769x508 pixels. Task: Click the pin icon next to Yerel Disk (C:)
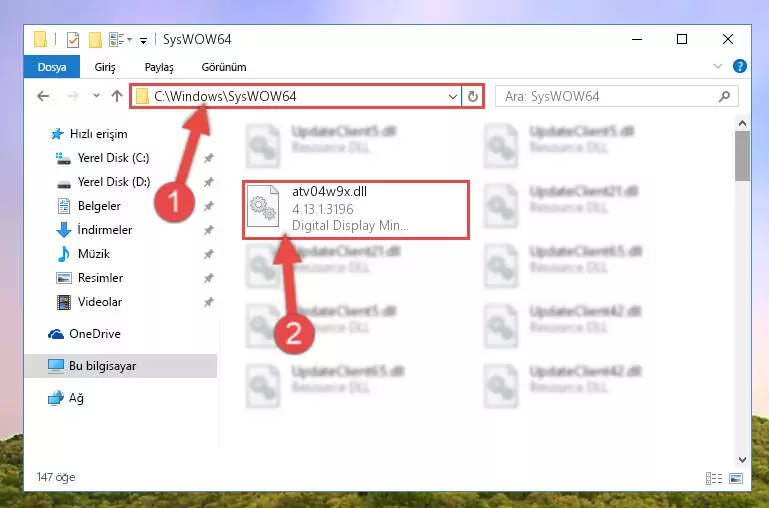(x=209, y=158)
